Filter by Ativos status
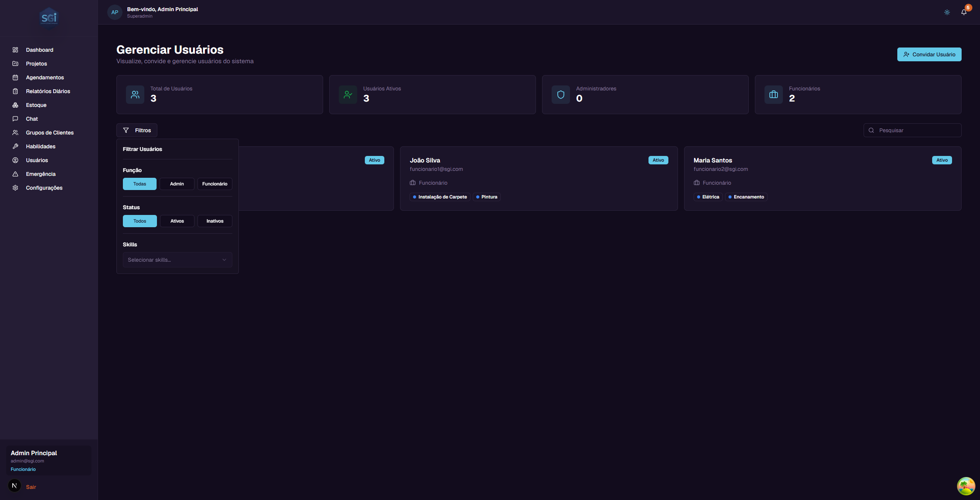980x500 pixels. coord(177,221)
